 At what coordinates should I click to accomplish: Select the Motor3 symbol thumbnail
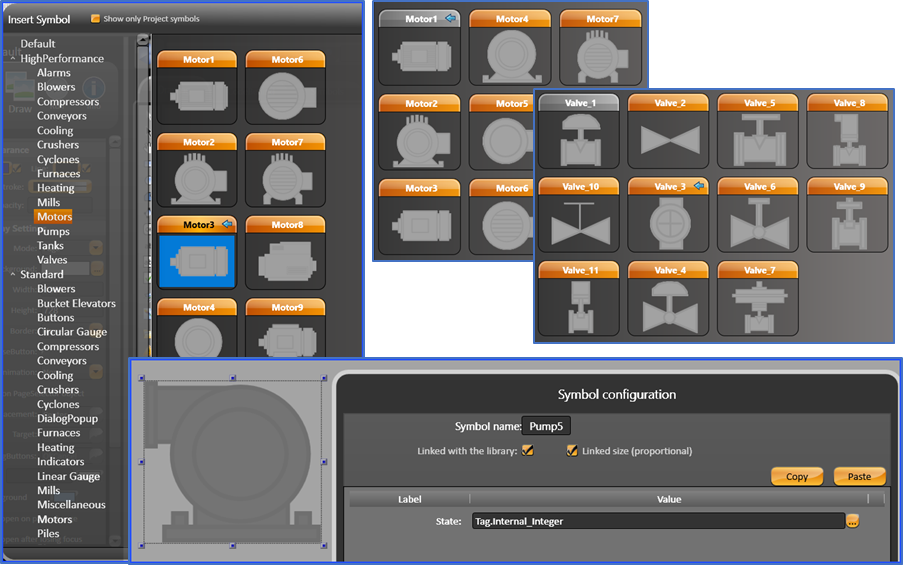196,261
